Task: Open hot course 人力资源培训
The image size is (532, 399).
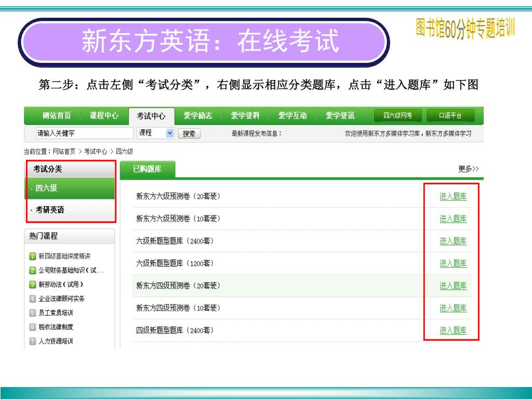Action: 56,341
